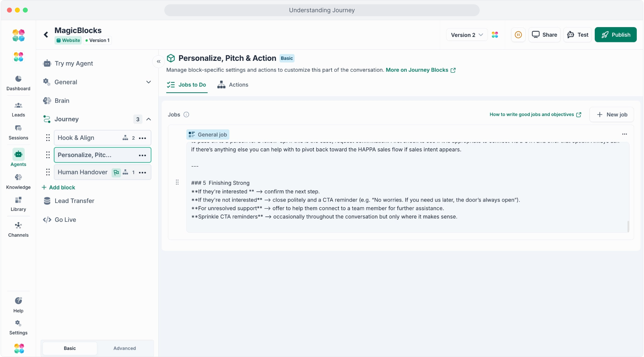Expand the General settings section

pyautogui.click(x=148, y=82)
